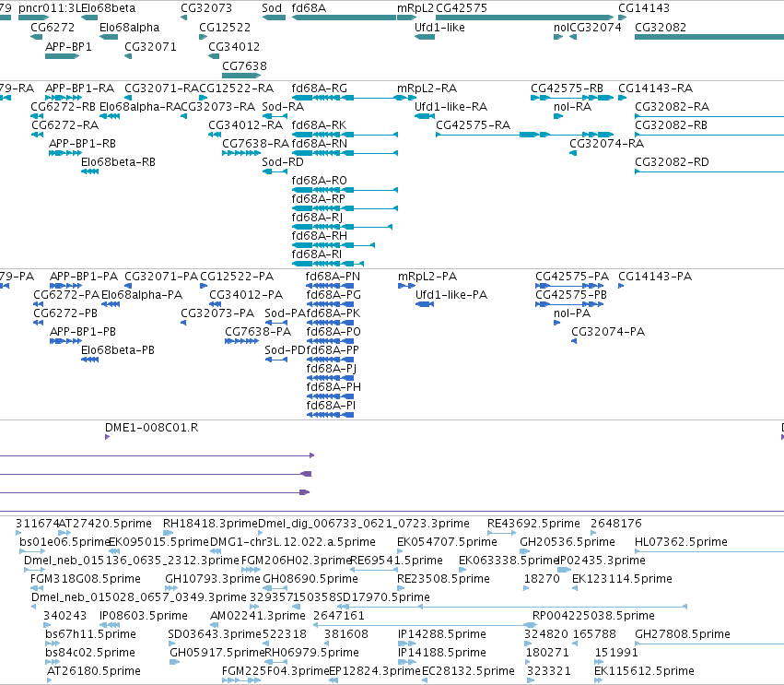
Task: Select protein fd68A-PN
Action: [x=333, y=277]
